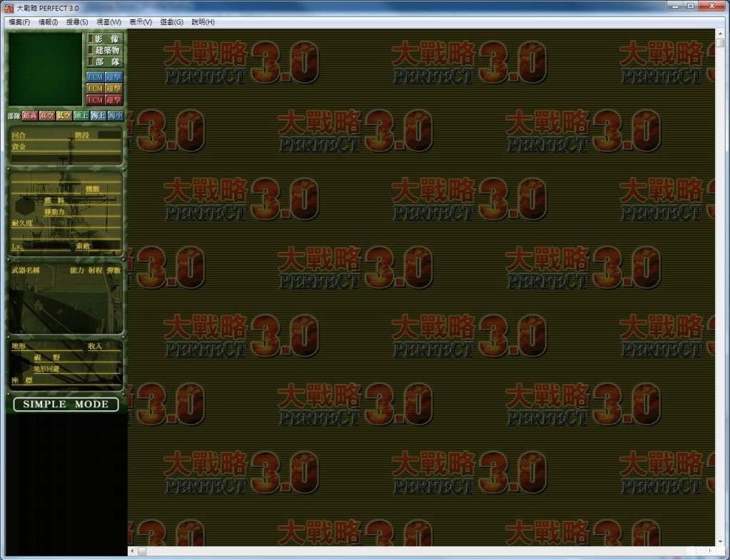Click the 階段 phase label
This screenshot has width=730, height=560.
[x=82, y=136]
